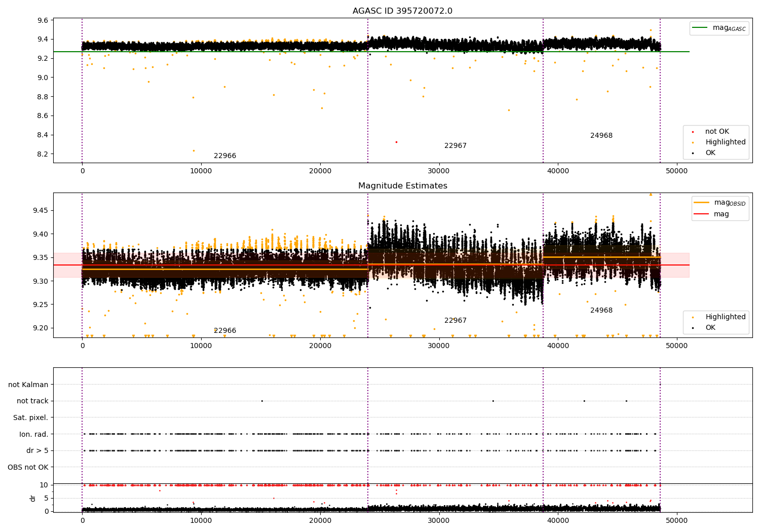The width and height of the screenshot is (760, 532).
Task: Click the orange mag OBSID legend line sample
Action: click(x=701, y=203)
